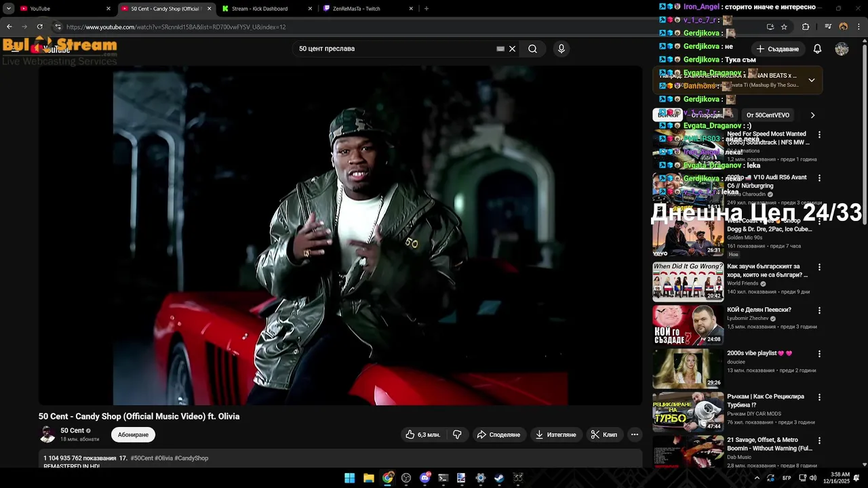Open OBS Studio from the taskbar
The image size is (868, 488).
pos(406,478)
